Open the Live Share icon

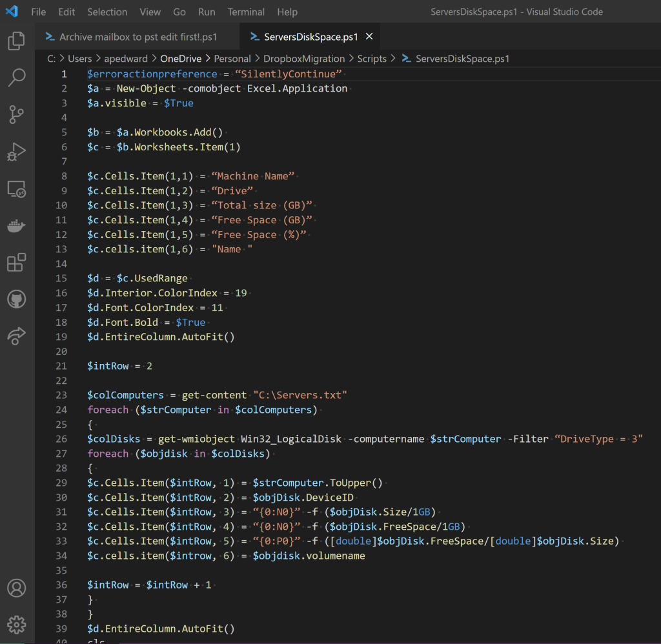16,336
